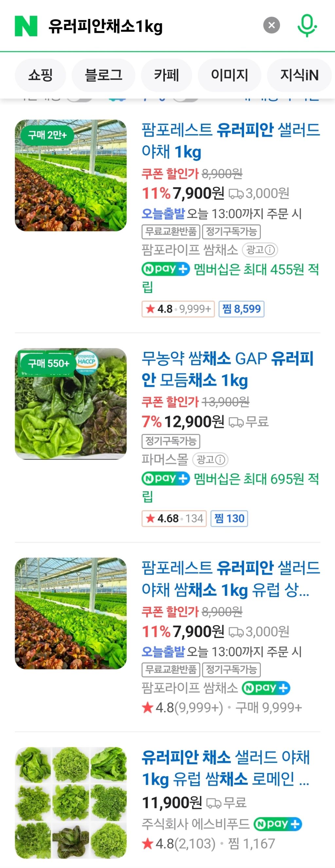Switch to the 쇼핑 tab
This screenshot has width=335, height=868.
point(40,75)
